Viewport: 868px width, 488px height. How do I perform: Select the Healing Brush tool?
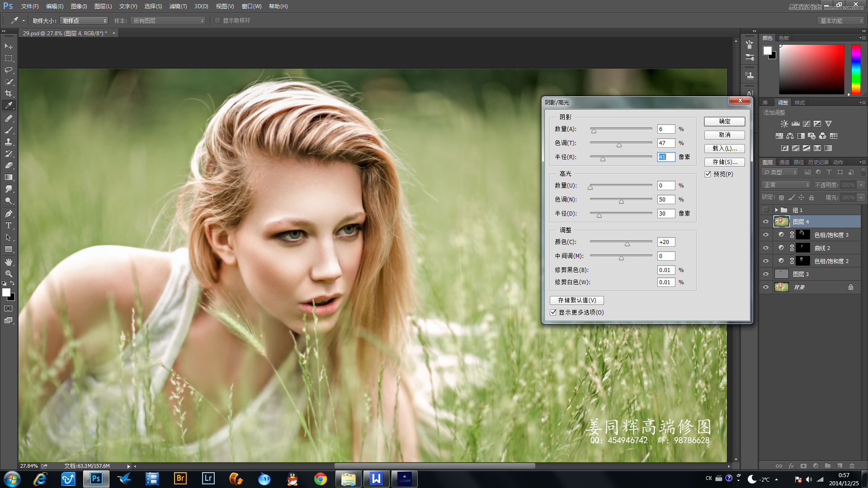pos(8,118)
